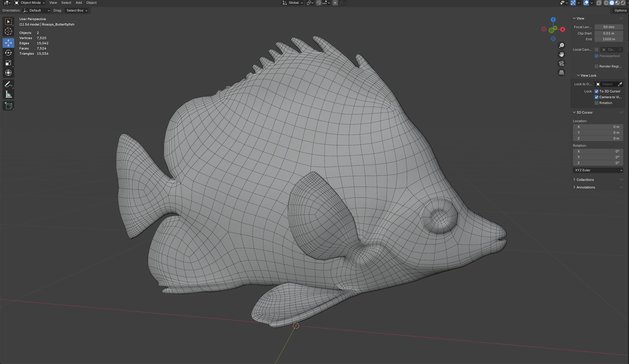Open XYZ Euler rotation mode dropdown
The height and width of the screenshot is (364, 629).
click(598, 170)
